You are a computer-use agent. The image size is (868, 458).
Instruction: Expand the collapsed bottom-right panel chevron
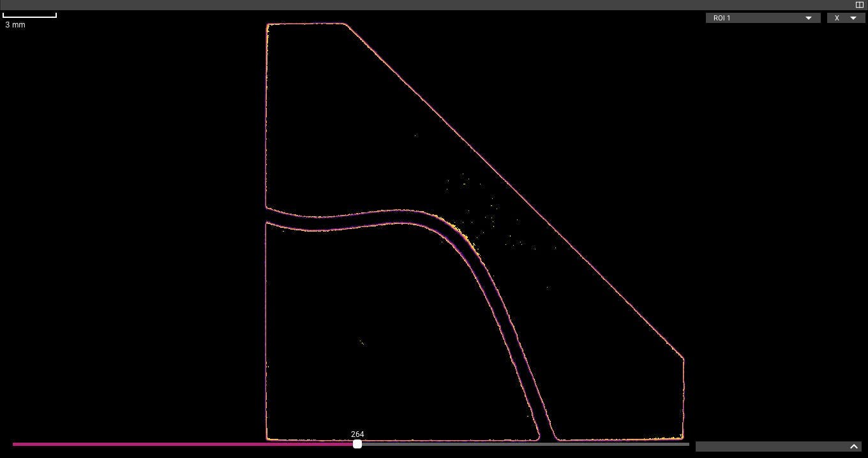853,447
